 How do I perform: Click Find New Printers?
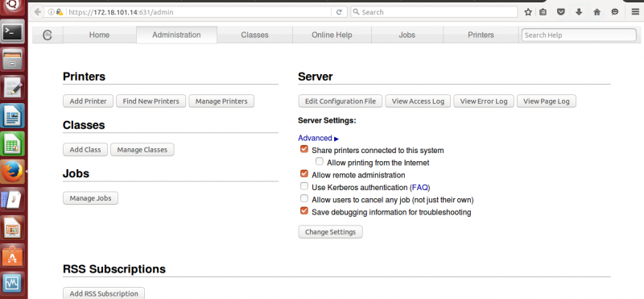click(151, 102)
